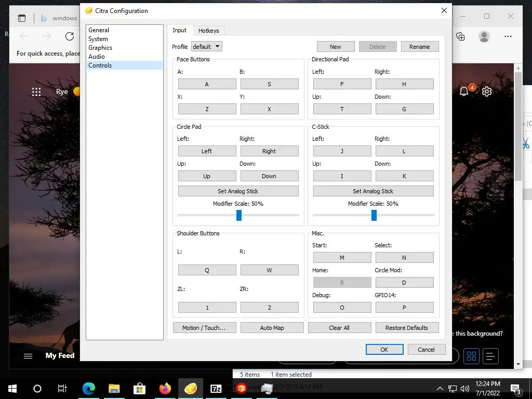The width and height of the screenshot is (532, 399).
Task: Click Edge refresh button
Action: click(70, 36)
